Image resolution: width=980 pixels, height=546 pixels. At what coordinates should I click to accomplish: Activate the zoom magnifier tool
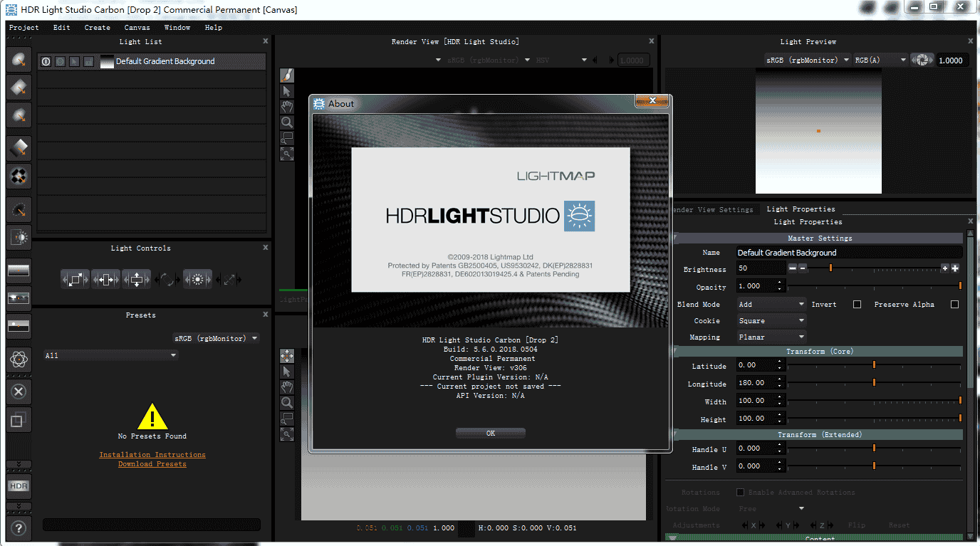point(286,122)
